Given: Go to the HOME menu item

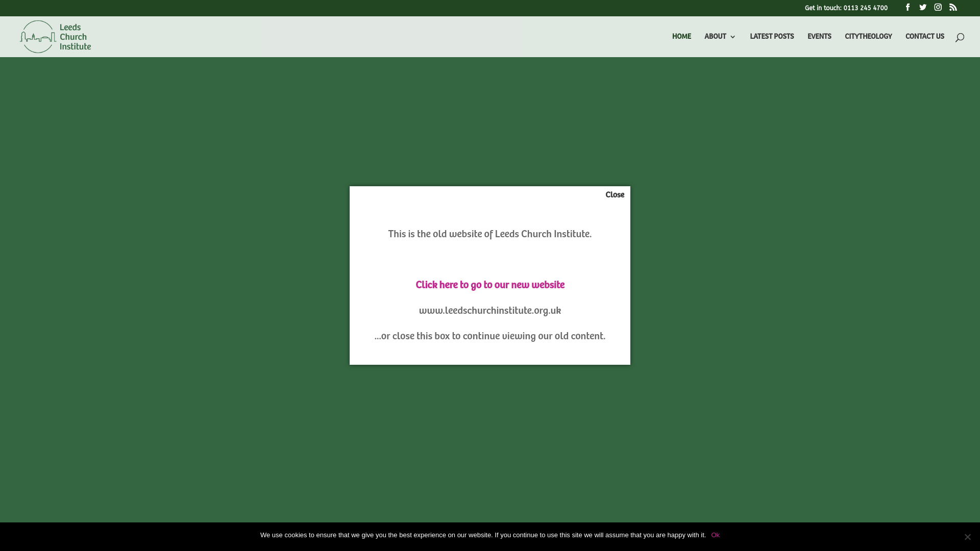Looking at the screenshot, I should point(681,37).
